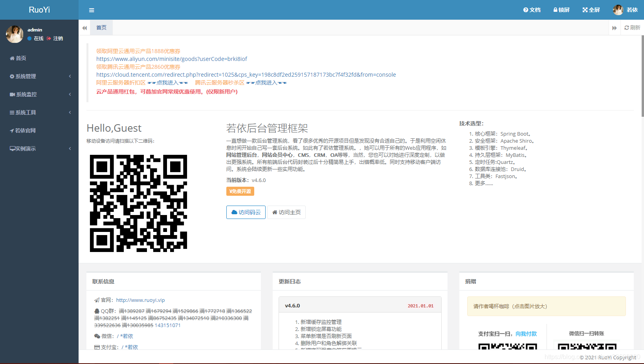The width and height of the screenshot is (644, 364).
Task: Expand the 系统监控 menu
Action: click(39, 94)
